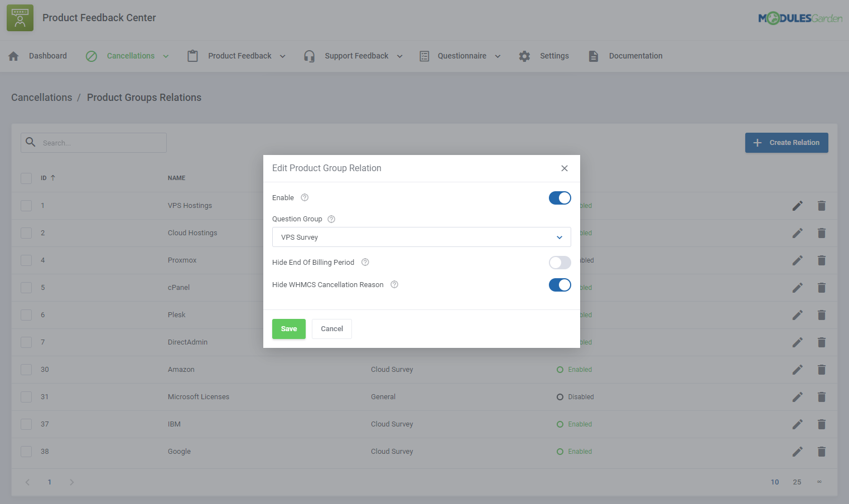Click Create Relation button
This screenshot has height=504, width=849.
787,143
